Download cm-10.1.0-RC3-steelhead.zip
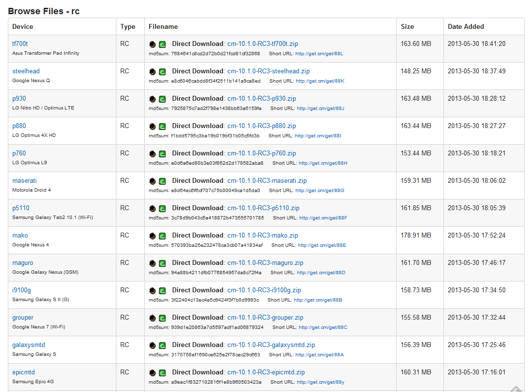 click(268, 71)
